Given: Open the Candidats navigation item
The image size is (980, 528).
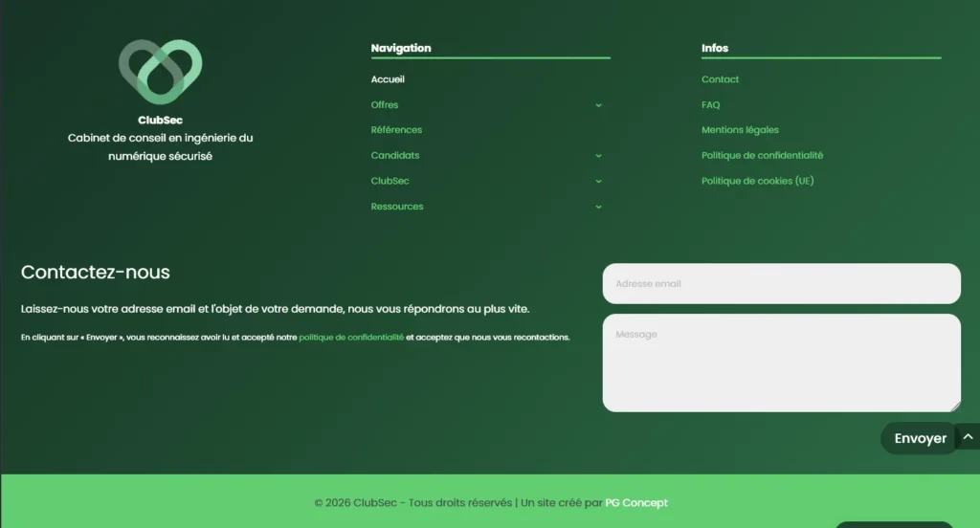Looking at the screenshot, I should click(x=395, y=156).
